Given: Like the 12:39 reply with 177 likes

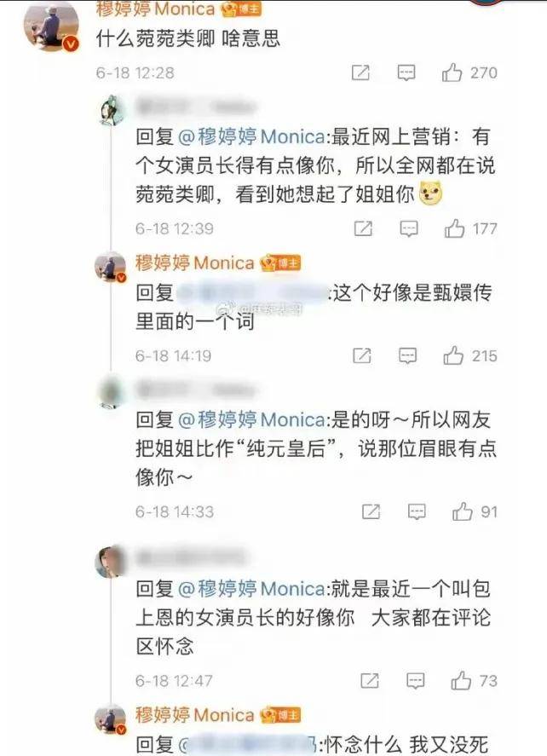Looking at the screenshot, I should click(x=454, y=228).
